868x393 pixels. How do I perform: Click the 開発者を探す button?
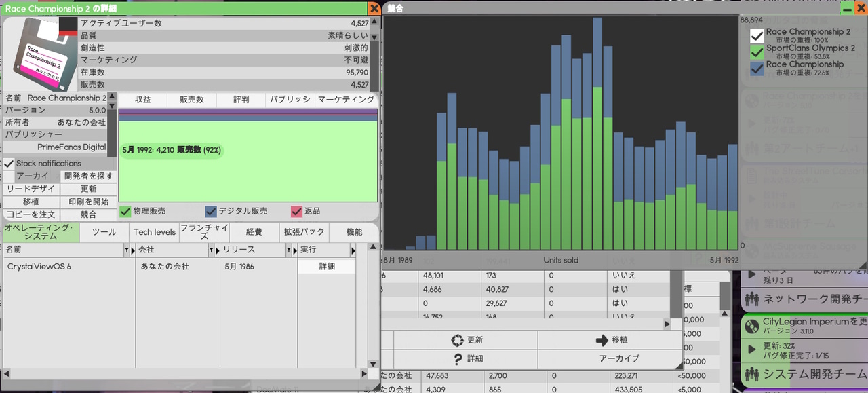tap(88, 176)
